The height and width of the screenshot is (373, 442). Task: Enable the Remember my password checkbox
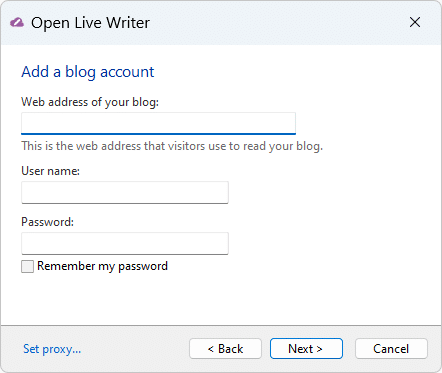point(27,266)
